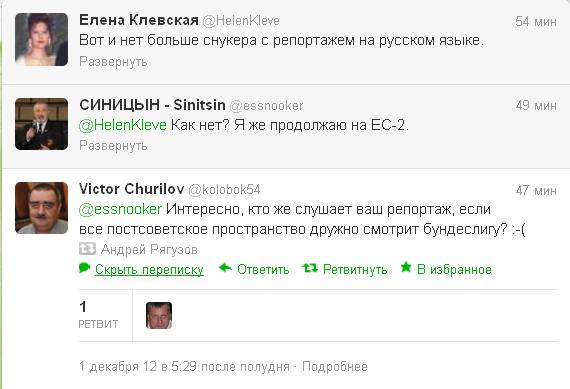Click the retweet arrows icon beside Ретвитнуть
This screenshot has height=389, width=570.
point(310,268)
